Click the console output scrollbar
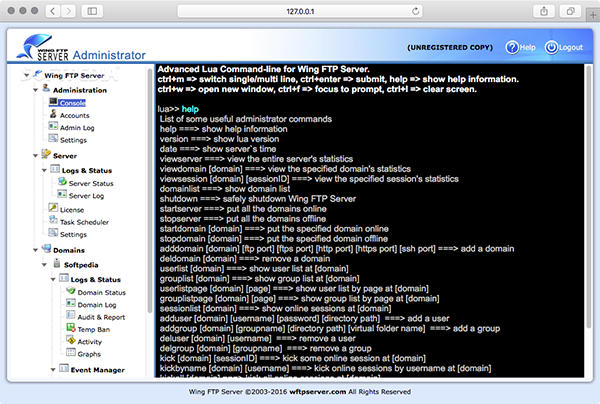600x404 pixels. [x=589, y=198]
